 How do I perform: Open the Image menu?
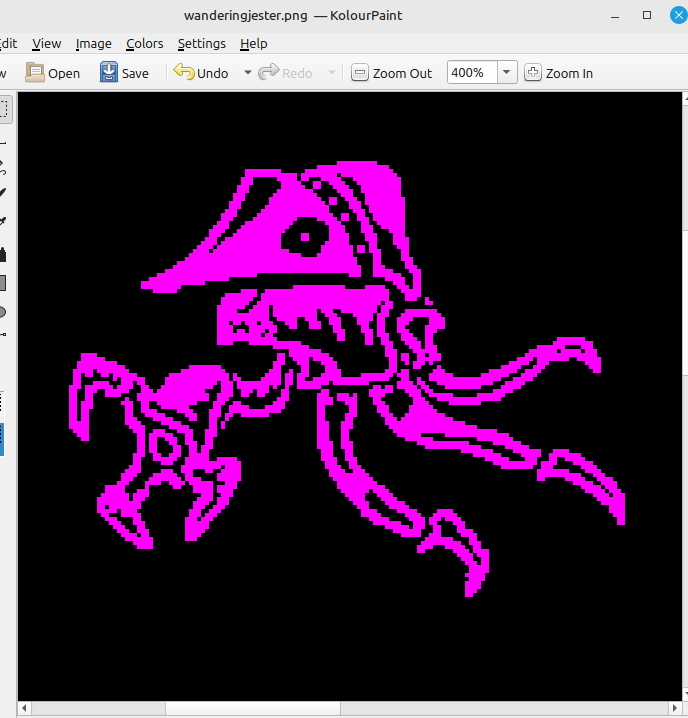pyautogui.click(x=93, y=43)
